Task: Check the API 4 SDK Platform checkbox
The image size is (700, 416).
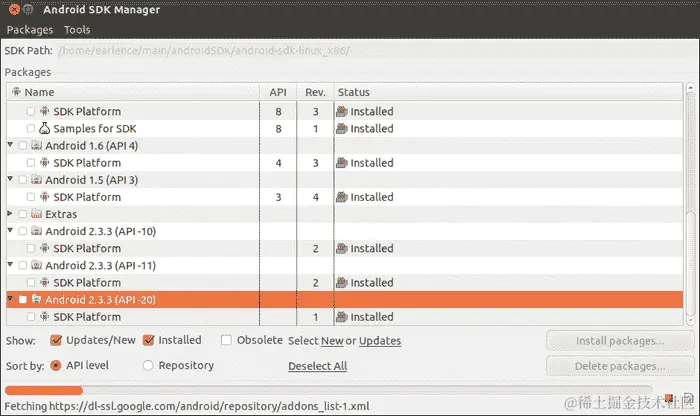Action: [x=30, y=162]
